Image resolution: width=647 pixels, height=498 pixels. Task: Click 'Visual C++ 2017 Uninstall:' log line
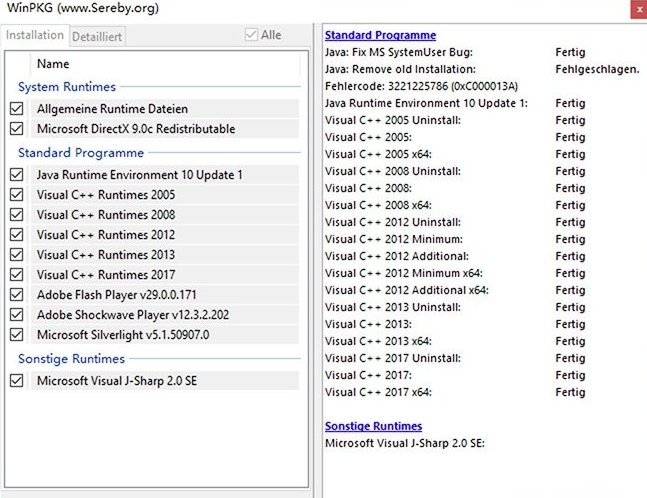click(x=393, y=358)
